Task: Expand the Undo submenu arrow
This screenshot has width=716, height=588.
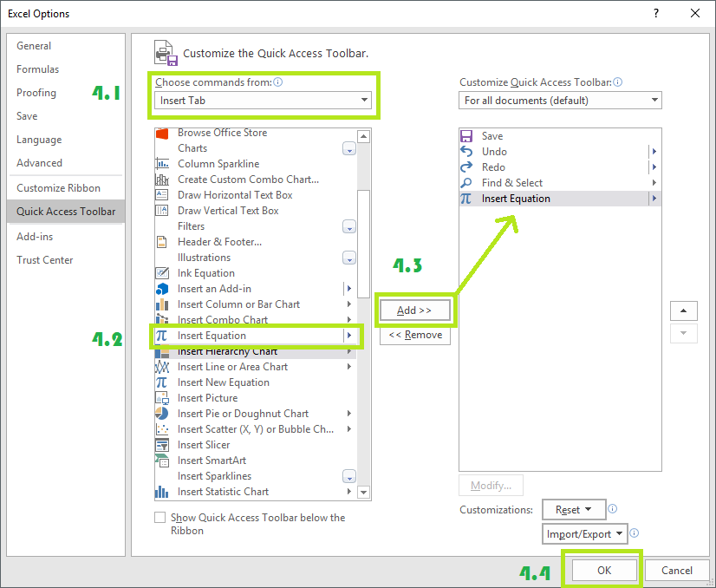Action: coord(654,151)
